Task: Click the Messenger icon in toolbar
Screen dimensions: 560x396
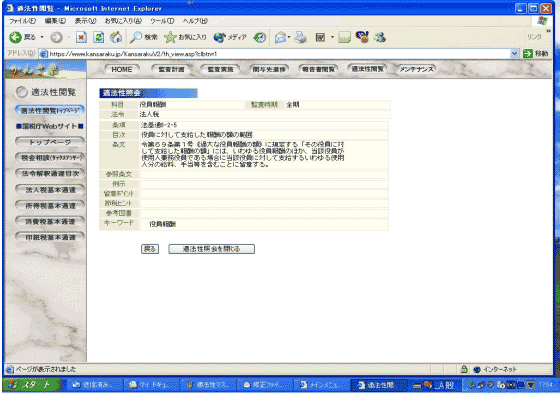Action: pyautogui.click(x=380, y=37)
